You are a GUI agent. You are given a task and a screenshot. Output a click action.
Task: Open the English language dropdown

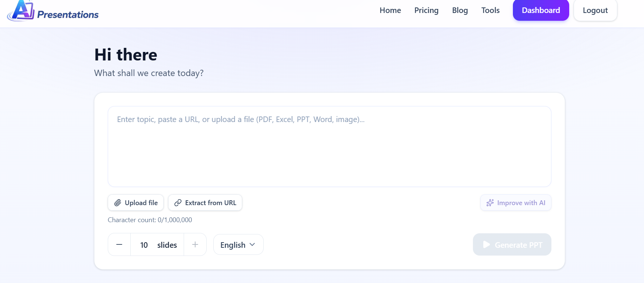[238, 244]
